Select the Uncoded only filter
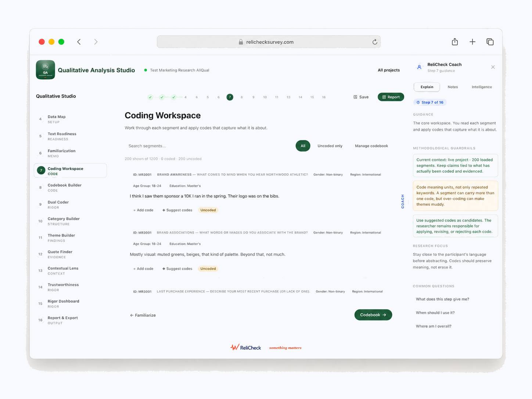The image size is (532, 399). tap(330, 146)
